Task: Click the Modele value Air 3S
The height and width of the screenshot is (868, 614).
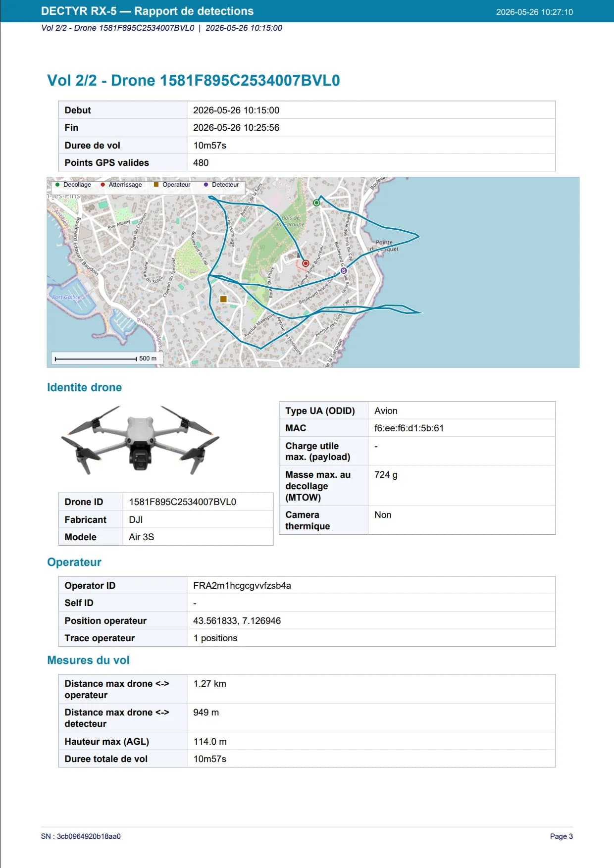Action: [x=141, y=537]
